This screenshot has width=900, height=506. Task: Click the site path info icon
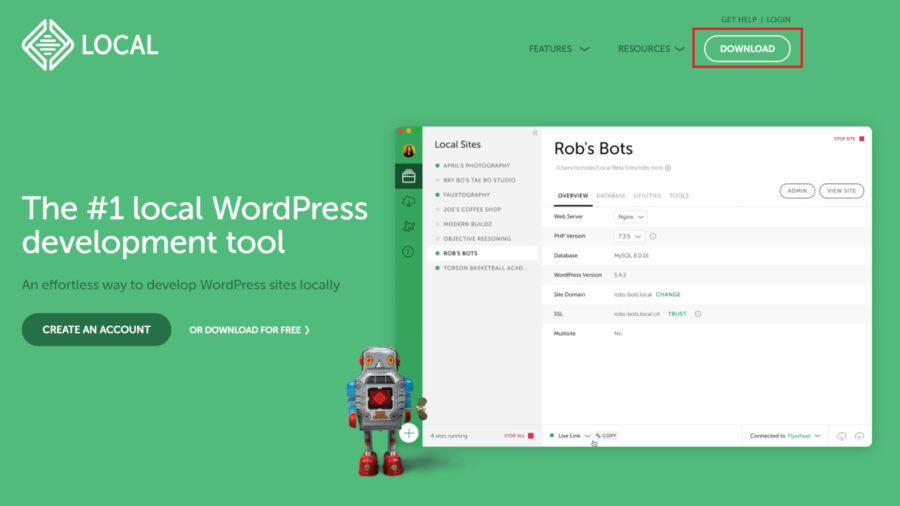tap(668, 168)
